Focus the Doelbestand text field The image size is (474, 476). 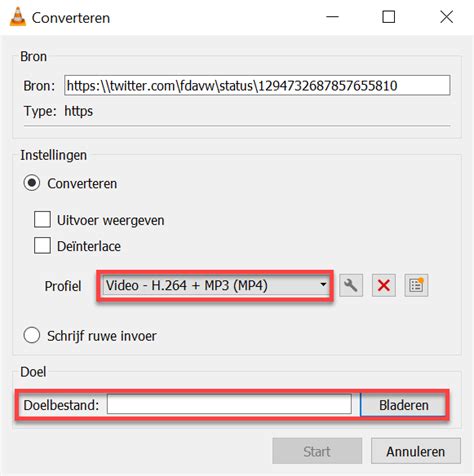[x=229, y=404]
